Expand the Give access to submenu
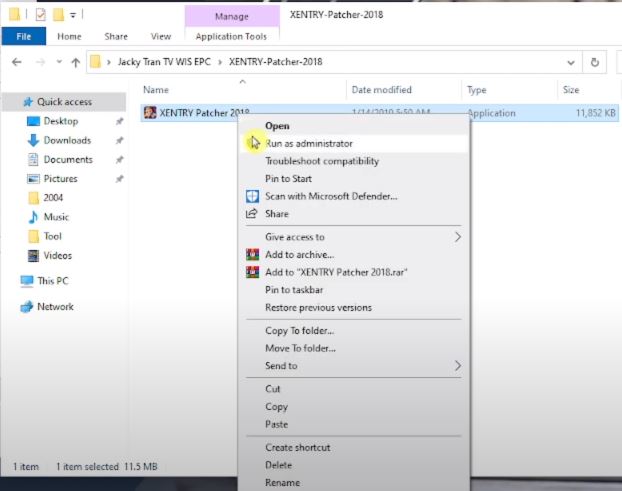The height and width of the screenshot is (491, 622). pyautogui.click(x=353, y=237)
